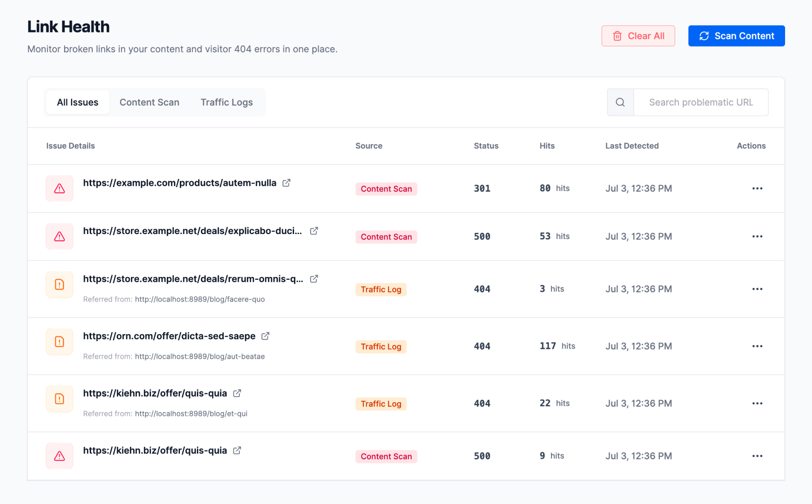Open kiehn.biz/offer/quis-quia URL in Traffic Log row

155,393
